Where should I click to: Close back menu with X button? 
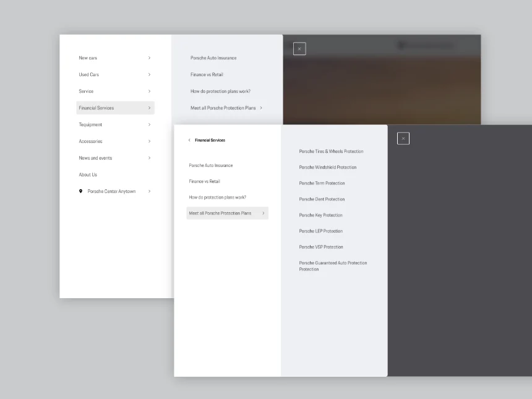tap(299, 49)
